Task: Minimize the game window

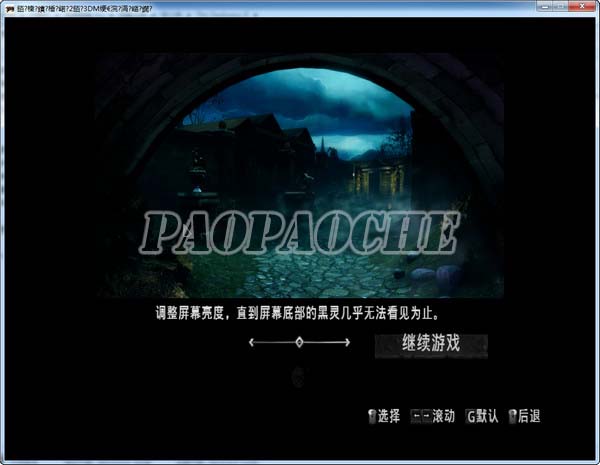Action: (x=545, y=6)
